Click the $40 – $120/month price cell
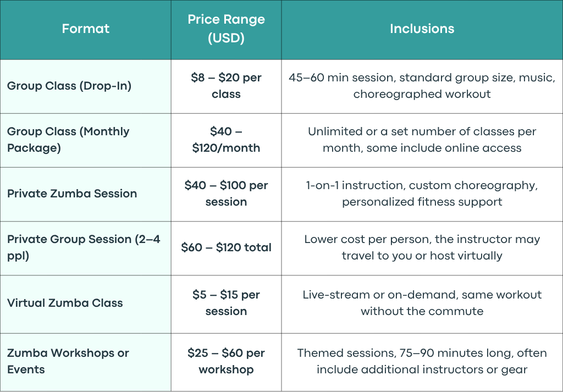Screen dimensions: 563x392 [x=226, y=140]
